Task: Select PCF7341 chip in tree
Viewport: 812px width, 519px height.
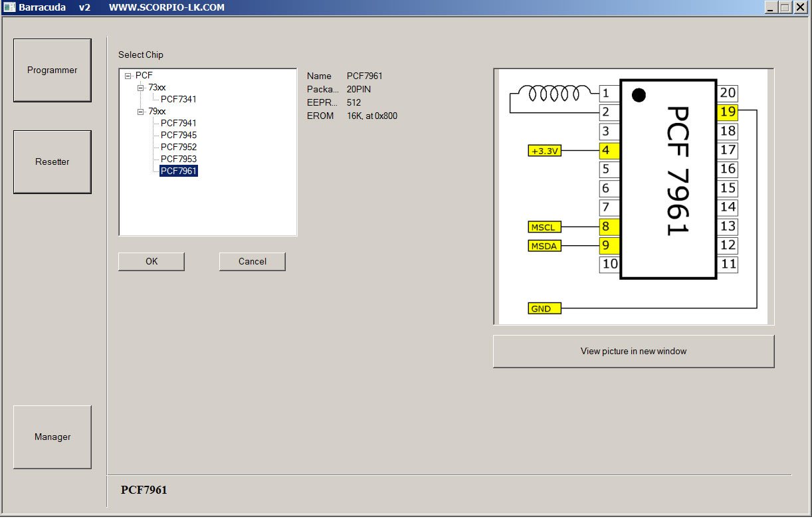Action: [x=178, y=100]
